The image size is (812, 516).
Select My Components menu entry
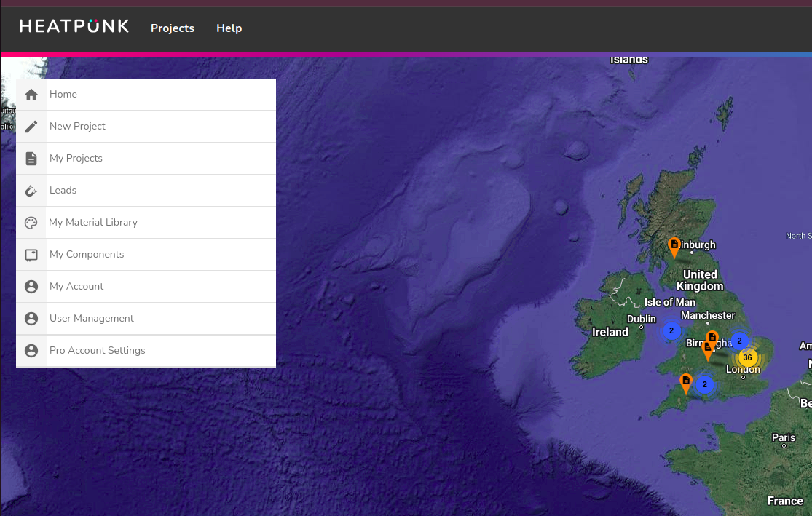(x=146, y=255)
